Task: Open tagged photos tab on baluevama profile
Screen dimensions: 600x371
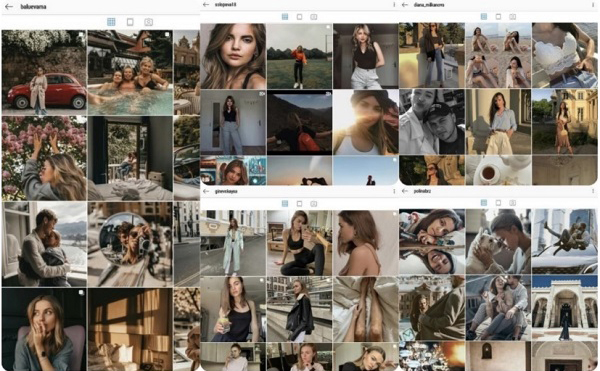Action: tap(148, 22)
